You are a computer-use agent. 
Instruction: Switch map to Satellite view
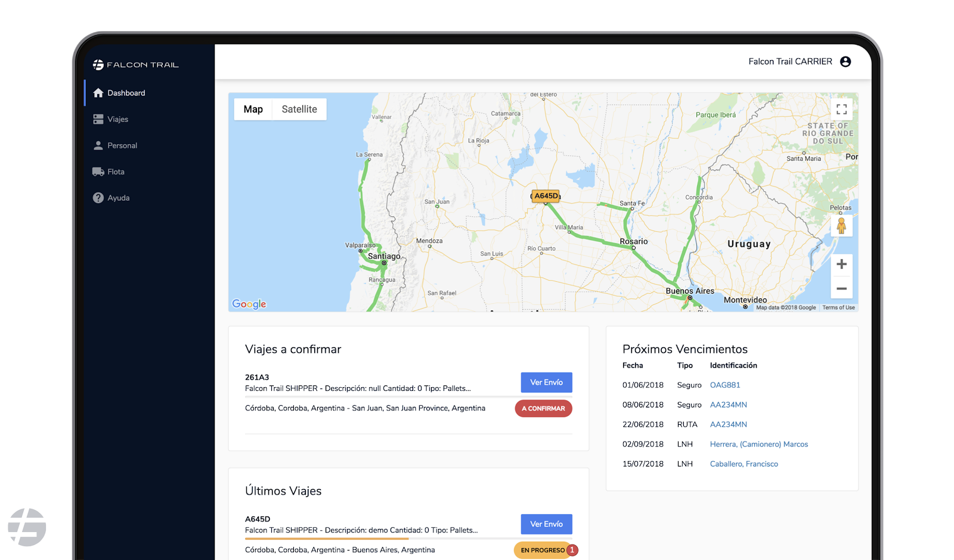pyautogui.click(x=299, y=109)
